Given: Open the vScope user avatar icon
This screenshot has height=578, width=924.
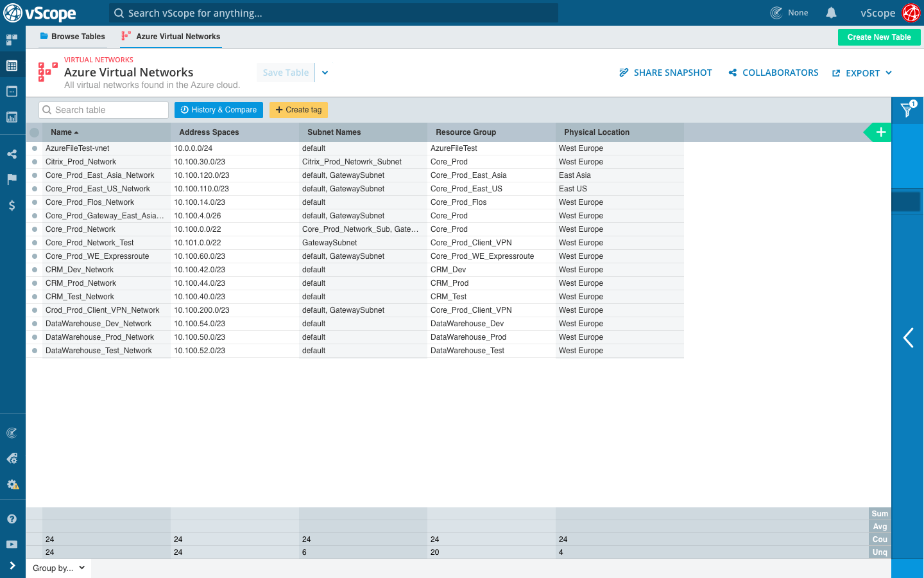Looking at the screenshot, I should tap(911, 13).
